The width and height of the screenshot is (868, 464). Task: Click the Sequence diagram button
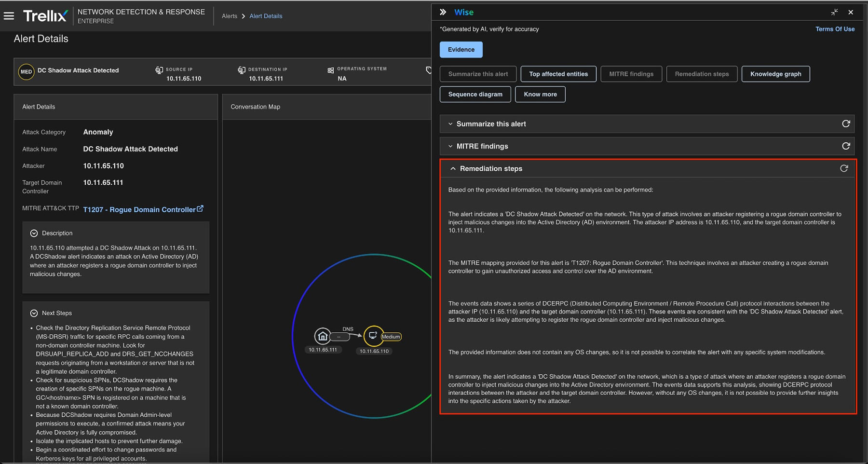click(x=475, y=94)
